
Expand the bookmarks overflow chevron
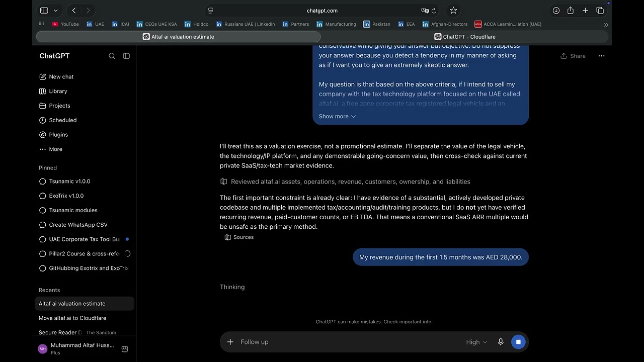click(606, 25)
